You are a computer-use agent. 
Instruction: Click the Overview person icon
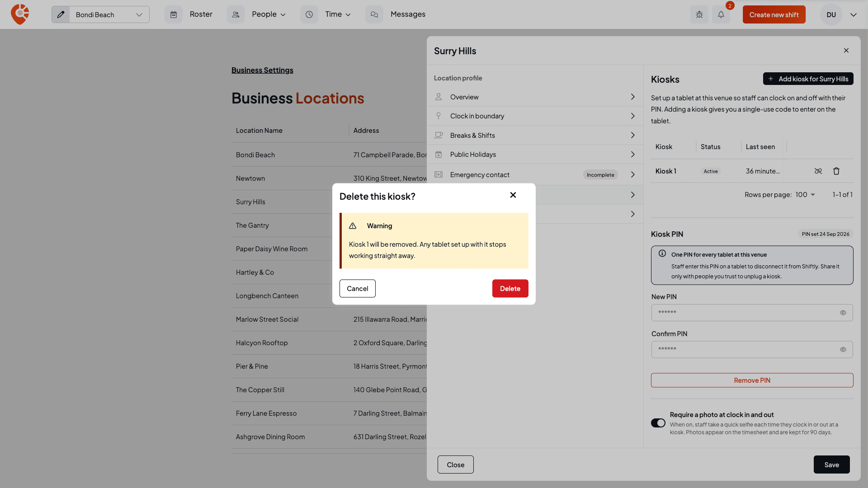coord(439,97)
